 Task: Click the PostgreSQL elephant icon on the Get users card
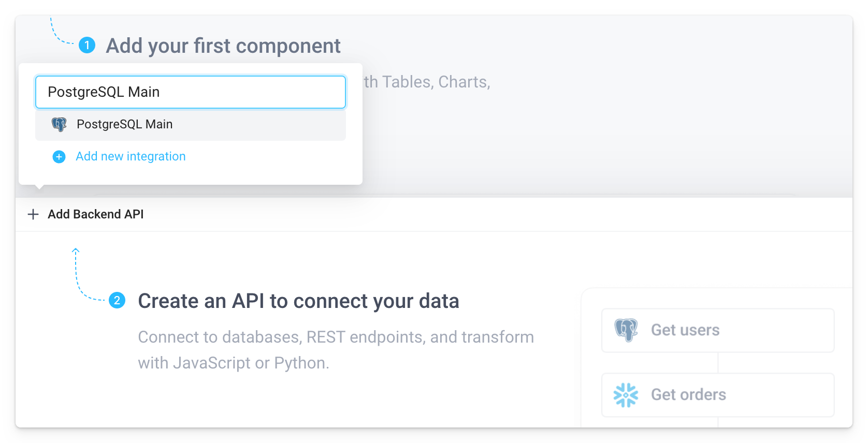click(626, 330)
